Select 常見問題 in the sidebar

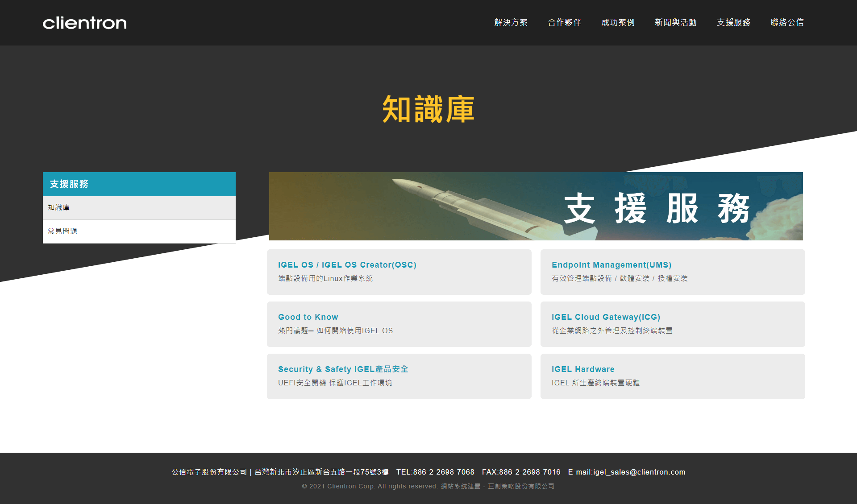click(62, 231)
